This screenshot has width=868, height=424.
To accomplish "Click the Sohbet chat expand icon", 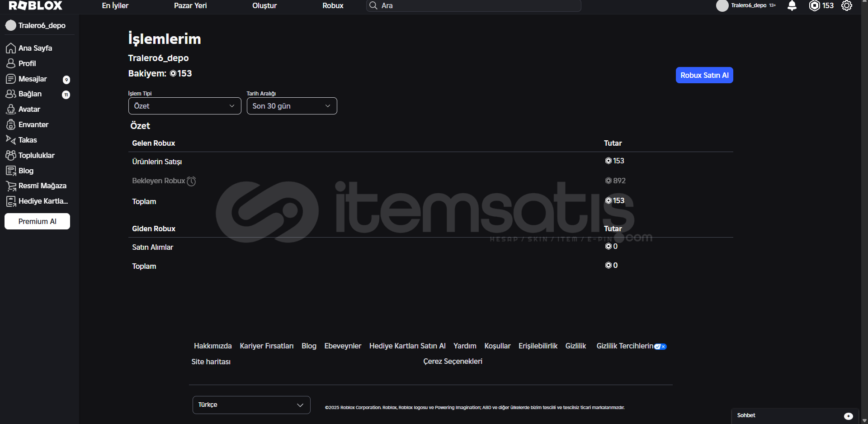I will pos(849,416).
